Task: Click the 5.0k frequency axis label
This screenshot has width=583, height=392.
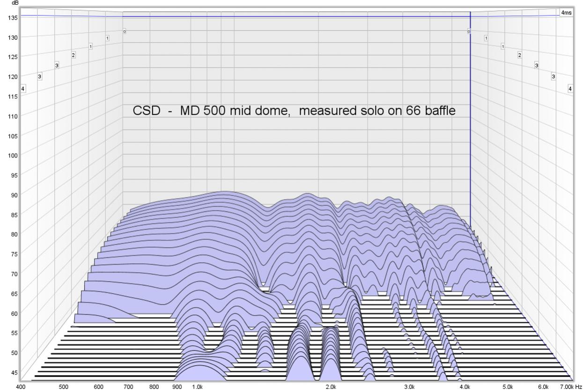Action: [508, 387]
